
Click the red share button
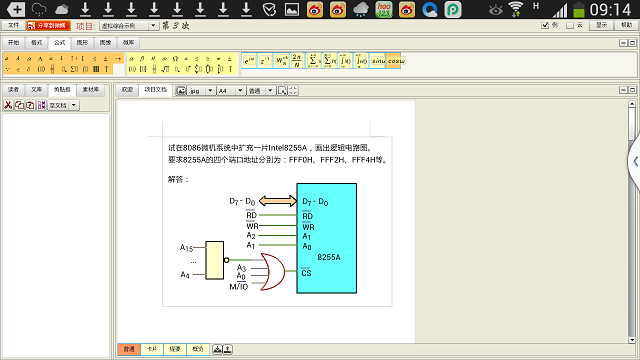[49, 25]
